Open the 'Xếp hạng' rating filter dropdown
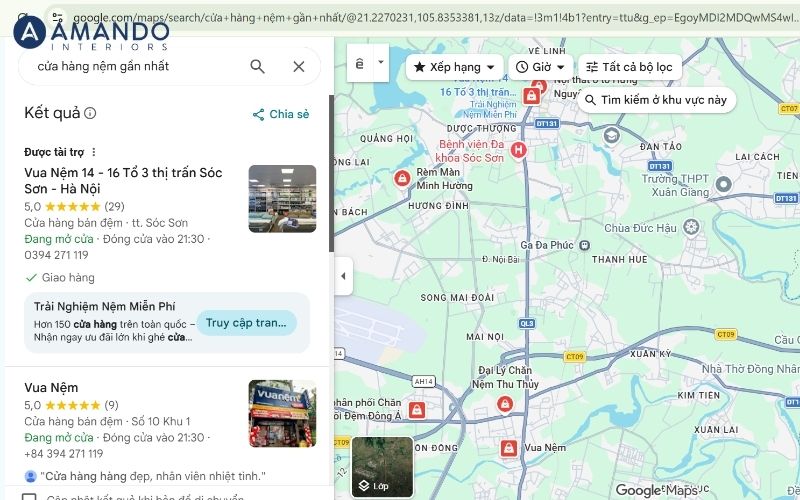The image size is (800, 500). click(454, 67)
